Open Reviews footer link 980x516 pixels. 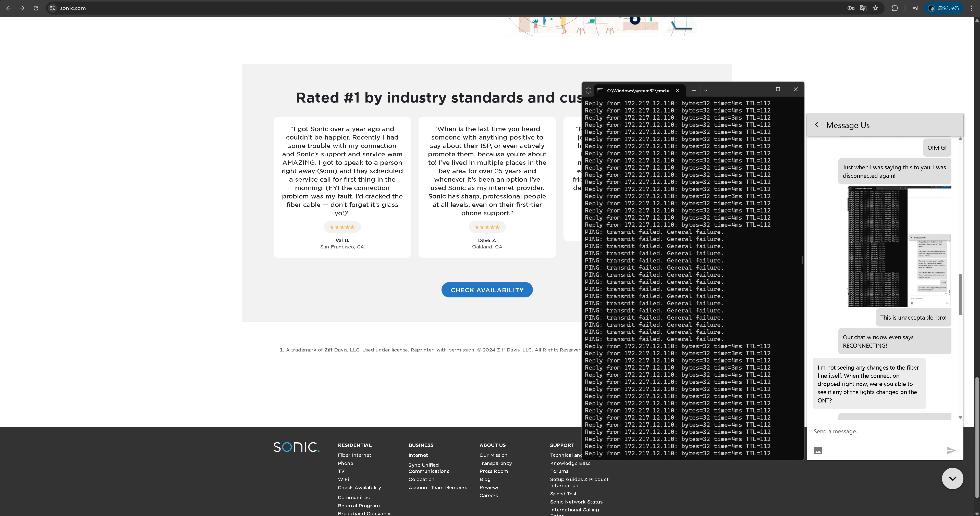tap(489, 487)
